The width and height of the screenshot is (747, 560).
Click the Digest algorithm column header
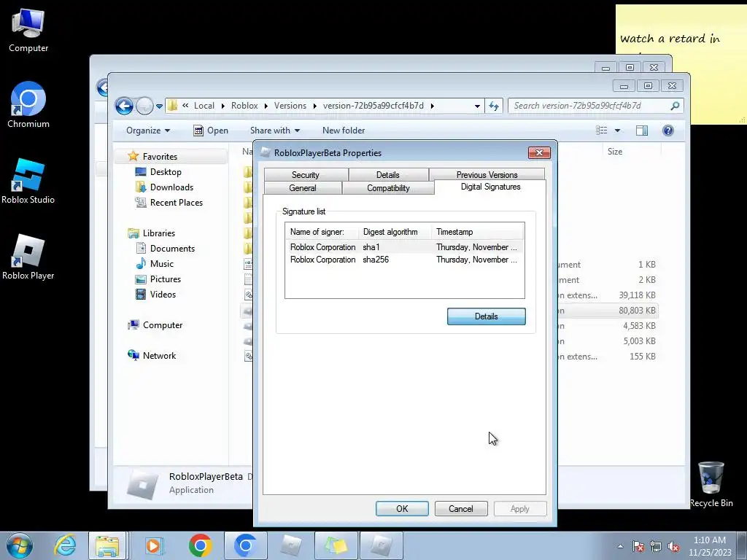[x=395, y=232]
